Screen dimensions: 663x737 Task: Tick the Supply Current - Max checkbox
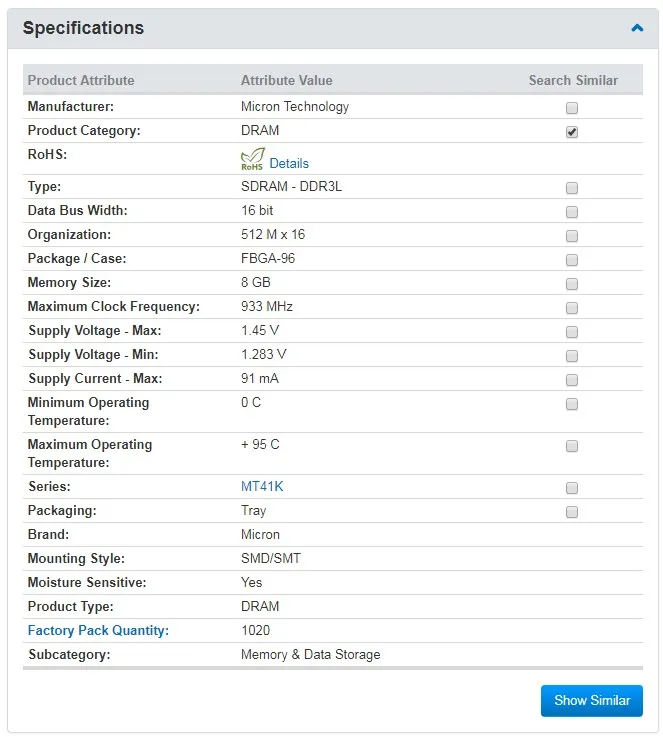pos(572,380)
